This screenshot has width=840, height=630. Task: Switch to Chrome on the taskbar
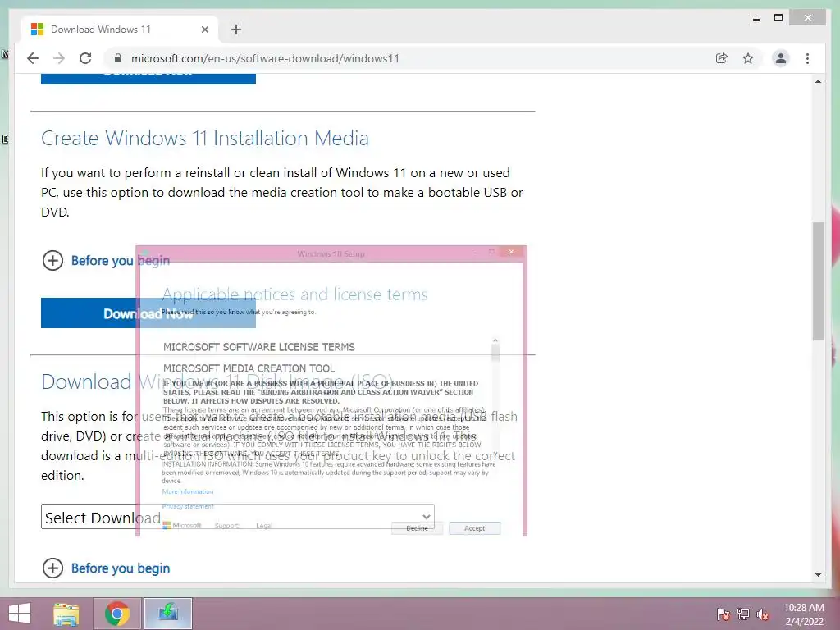click(117, 614)
